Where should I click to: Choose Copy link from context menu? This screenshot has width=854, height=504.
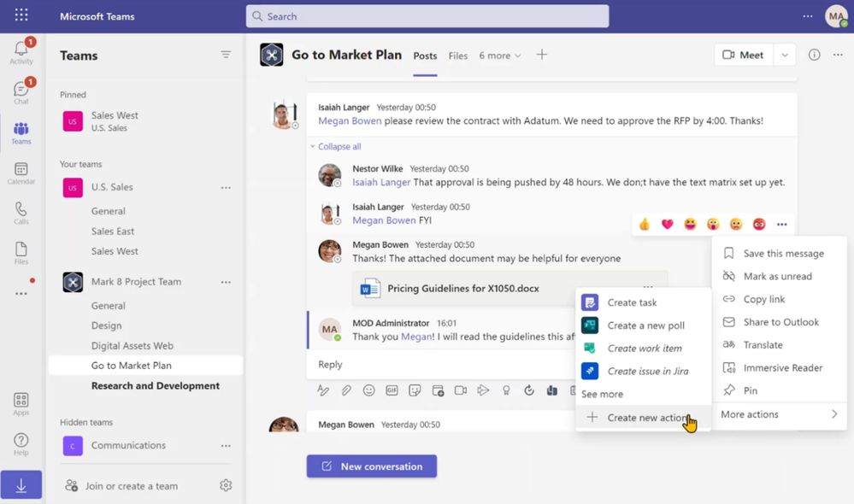pos(780,299)
